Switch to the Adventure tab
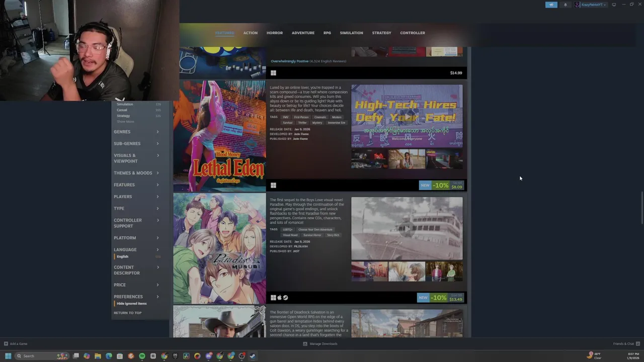Image resolution: width=644 pixels, height=362 pixels. (303, 33)
